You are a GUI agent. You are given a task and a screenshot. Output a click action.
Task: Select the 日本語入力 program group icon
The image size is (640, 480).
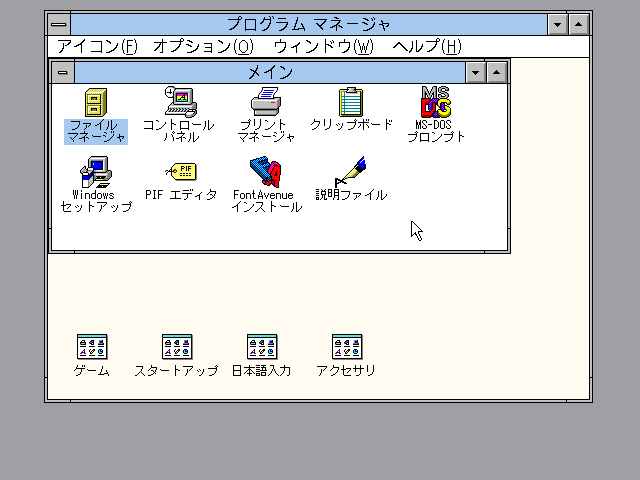262,347
